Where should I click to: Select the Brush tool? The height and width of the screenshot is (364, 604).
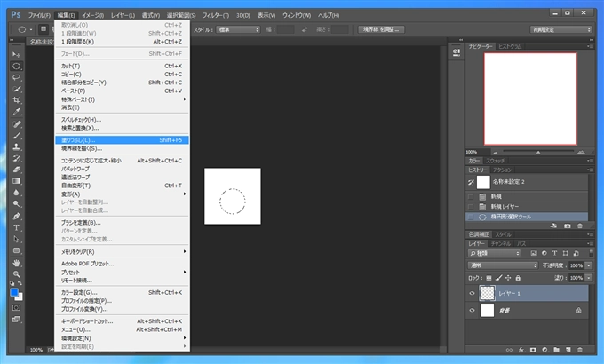click(16, 136)
